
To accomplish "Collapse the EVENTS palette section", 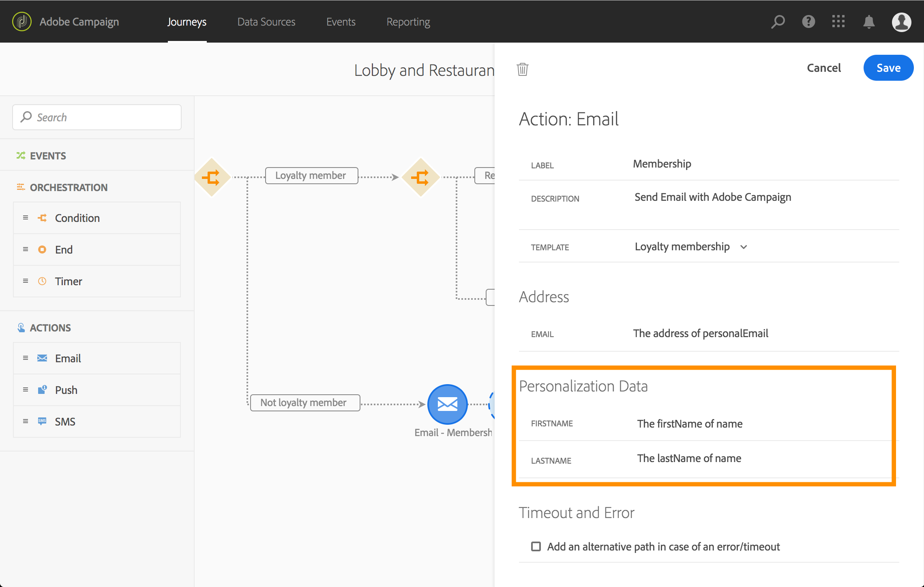I will [x=48, y=156].
